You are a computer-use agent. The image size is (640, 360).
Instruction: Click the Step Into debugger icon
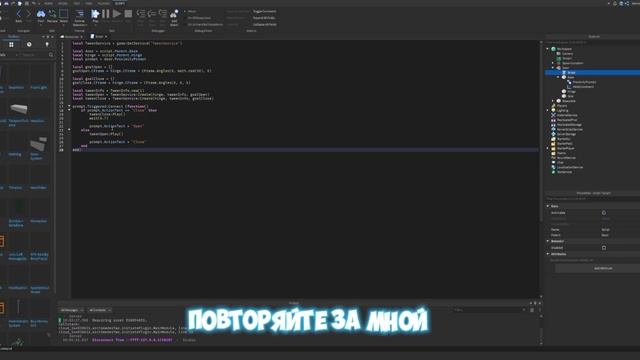tap(141, 14)
